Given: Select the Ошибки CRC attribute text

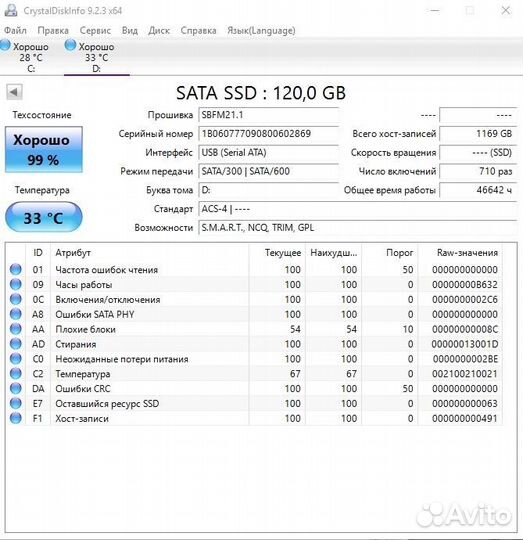Looking at the screenshot, I should pos(83,388).
